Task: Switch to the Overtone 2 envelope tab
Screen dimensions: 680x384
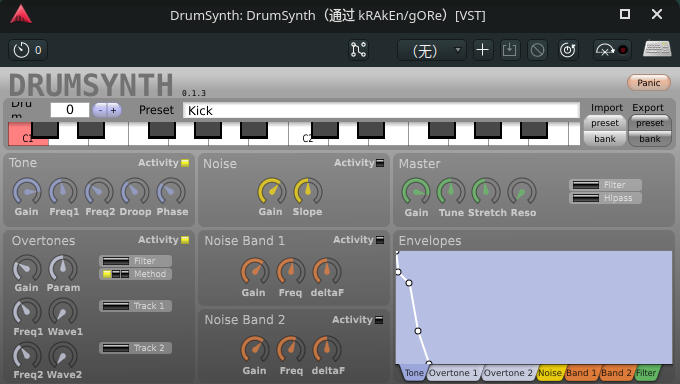Action: pyautogui.click(x=508, y=373)
